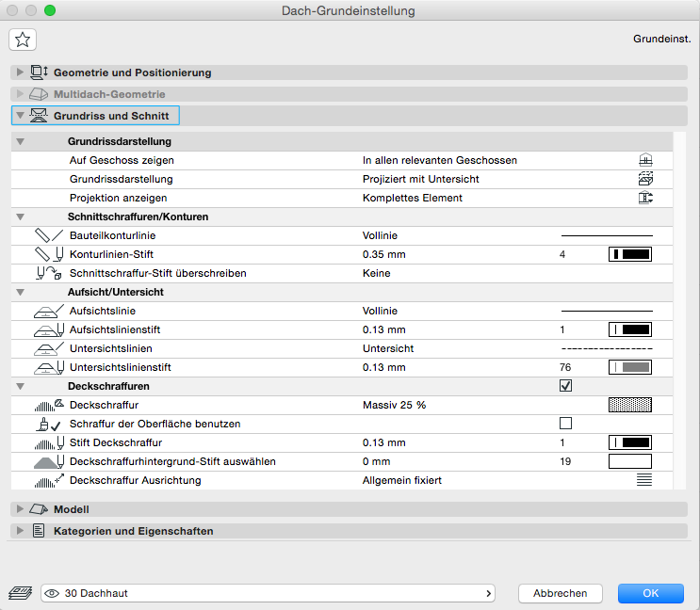Click the Massiv 25 % Deckschraffur fill swatch

pyautogui.click(x=630, y=405)
